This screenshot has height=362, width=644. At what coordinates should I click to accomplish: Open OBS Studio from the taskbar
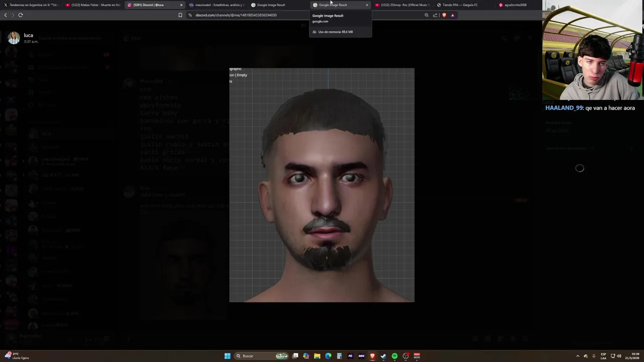pos(406,356)
